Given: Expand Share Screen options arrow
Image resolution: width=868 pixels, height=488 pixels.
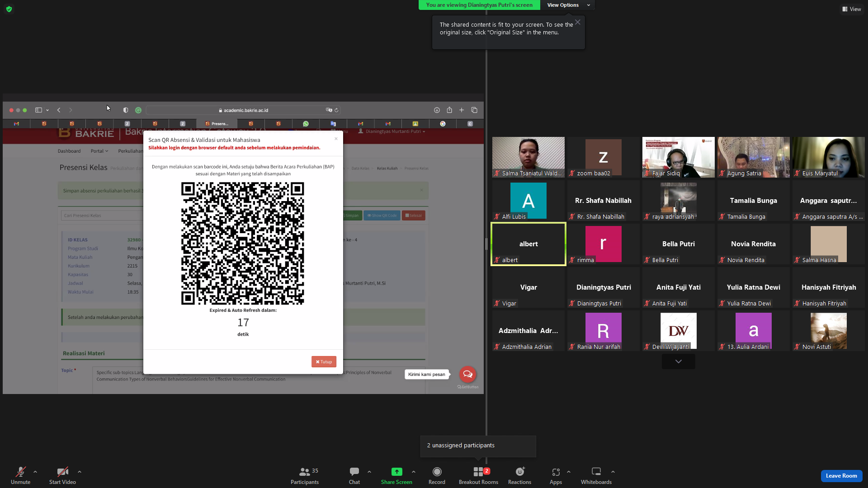Looking at the screenshot, I should point(414,472).
